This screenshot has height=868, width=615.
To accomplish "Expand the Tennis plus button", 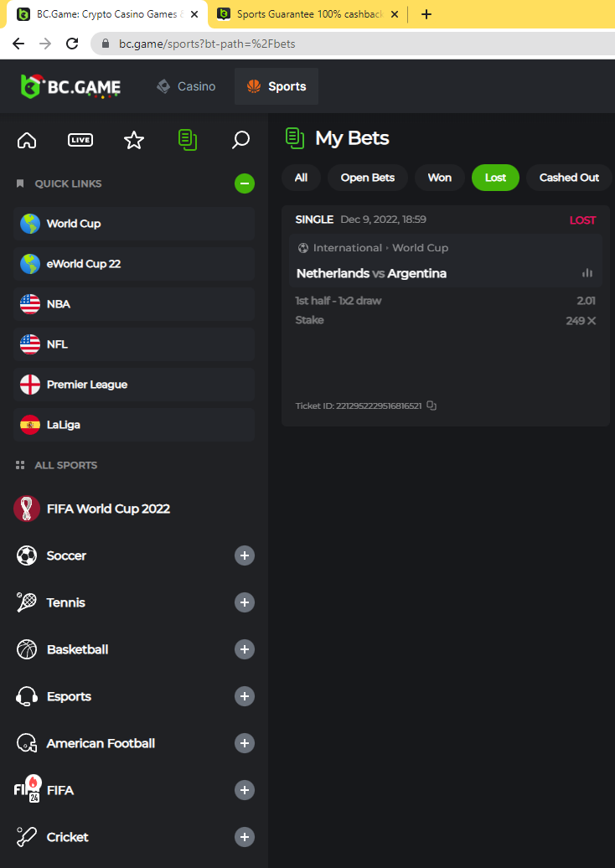I will 245,602.
